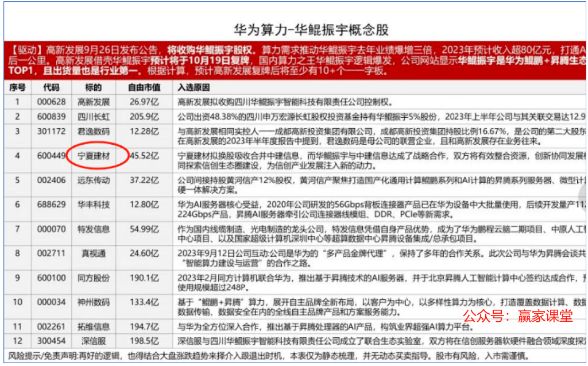Click stock code 002261
This screenshot has height=366, width=588.
point(51,326)
